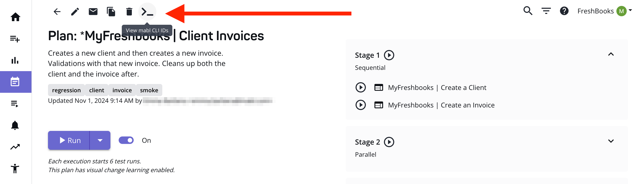Duplicate the plan with copy icon
Viewport: 644px width, 184px height.
click(111, 12)
